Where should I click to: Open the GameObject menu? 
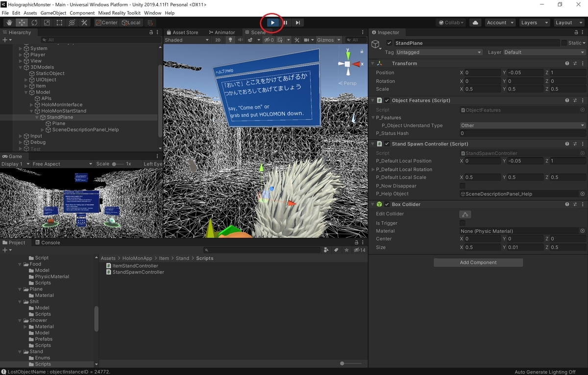tap(53, 13)
